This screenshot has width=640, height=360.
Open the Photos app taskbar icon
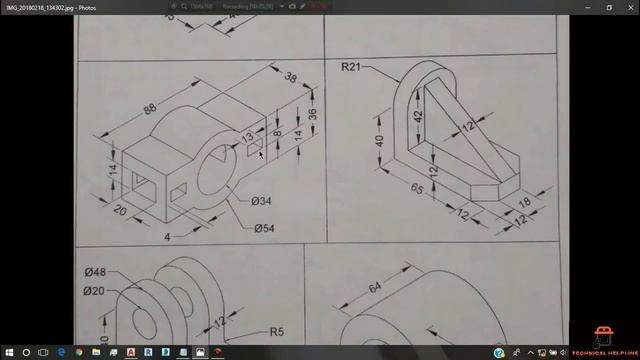[200, 352]
